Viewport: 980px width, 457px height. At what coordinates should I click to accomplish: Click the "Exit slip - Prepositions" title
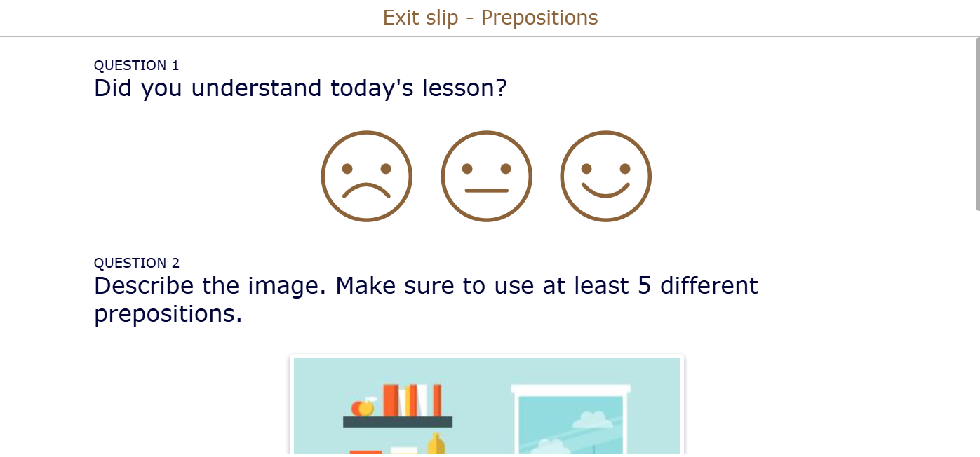point(490,18)
